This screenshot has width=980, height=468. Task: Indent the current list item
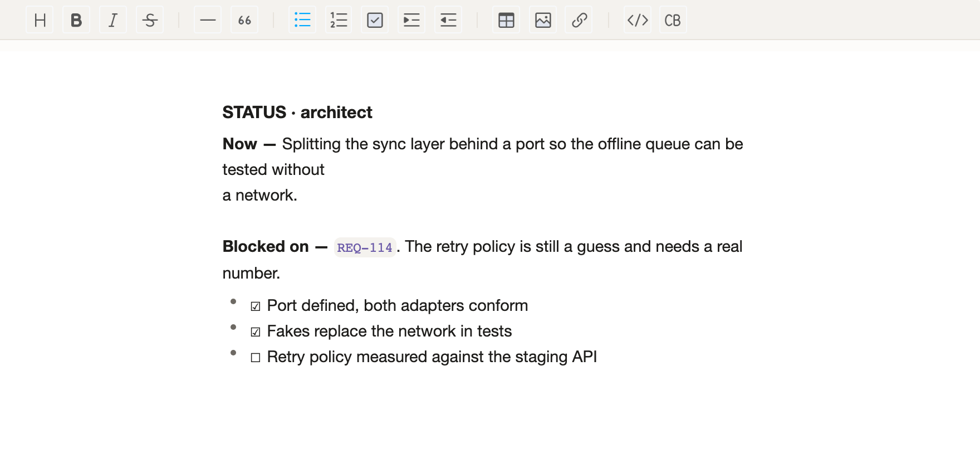click(411, 20)
